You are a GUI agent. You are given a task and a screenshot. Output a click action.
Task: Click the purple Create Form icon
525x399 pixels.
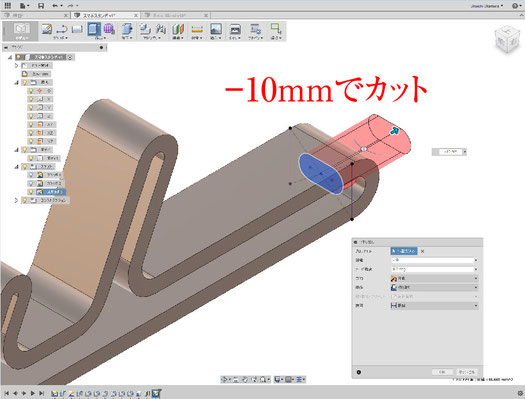coord(109,29)
